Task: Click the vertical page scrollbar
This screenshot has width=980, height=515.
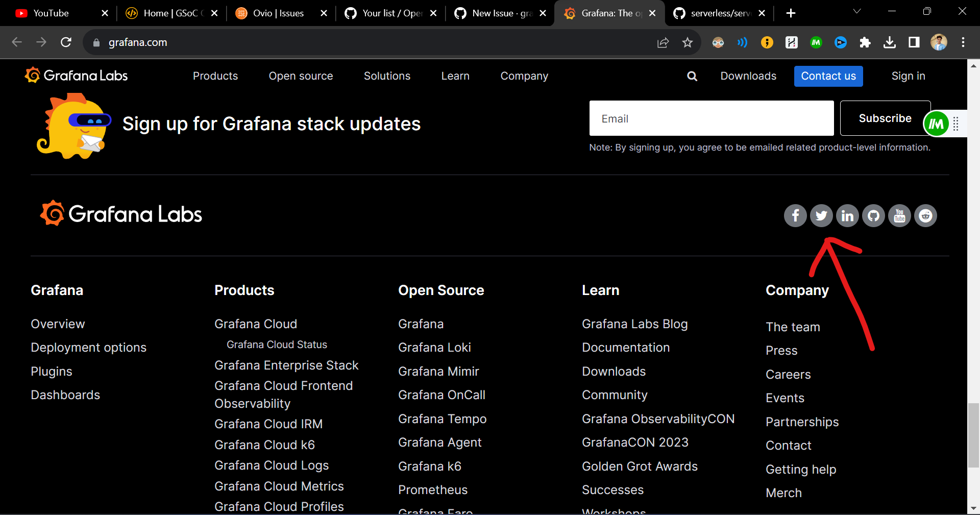Action: 974,436
